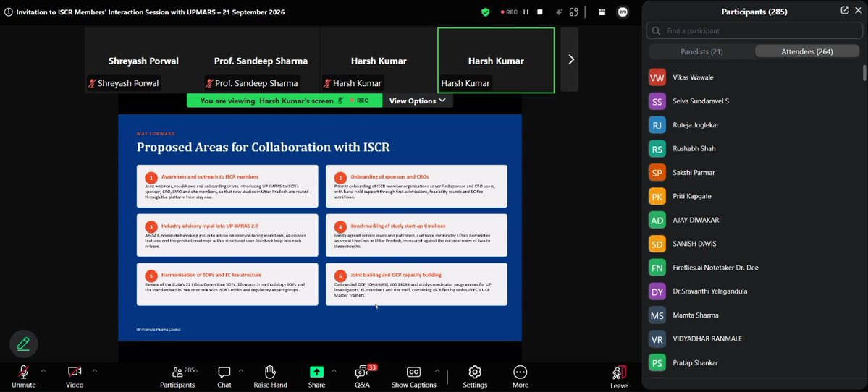This screenshot has height=392, width=868.
Task: Click the name text SANISH DAVIS
Action: (694, 244)
